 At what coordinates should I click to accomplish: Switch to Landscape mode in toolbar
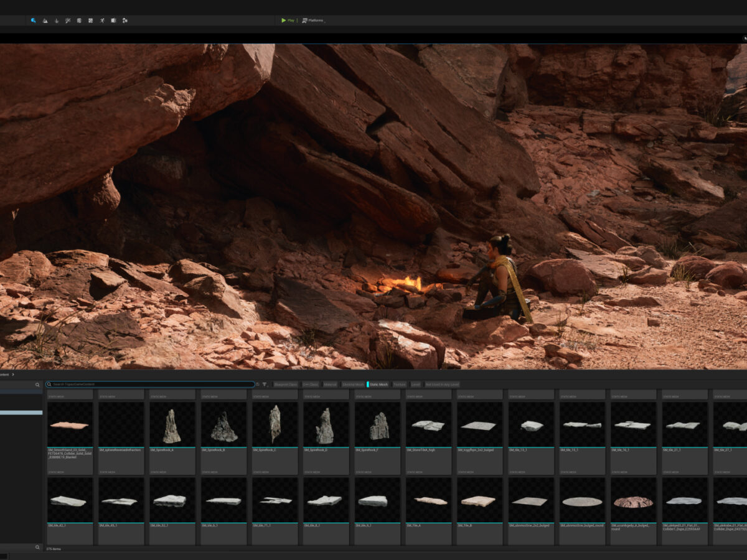coord(45,21)
